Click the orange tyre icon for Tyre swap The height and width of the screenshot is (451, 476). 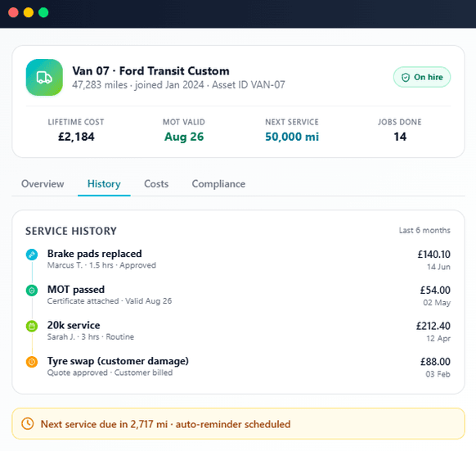click(x=32, y=362)
